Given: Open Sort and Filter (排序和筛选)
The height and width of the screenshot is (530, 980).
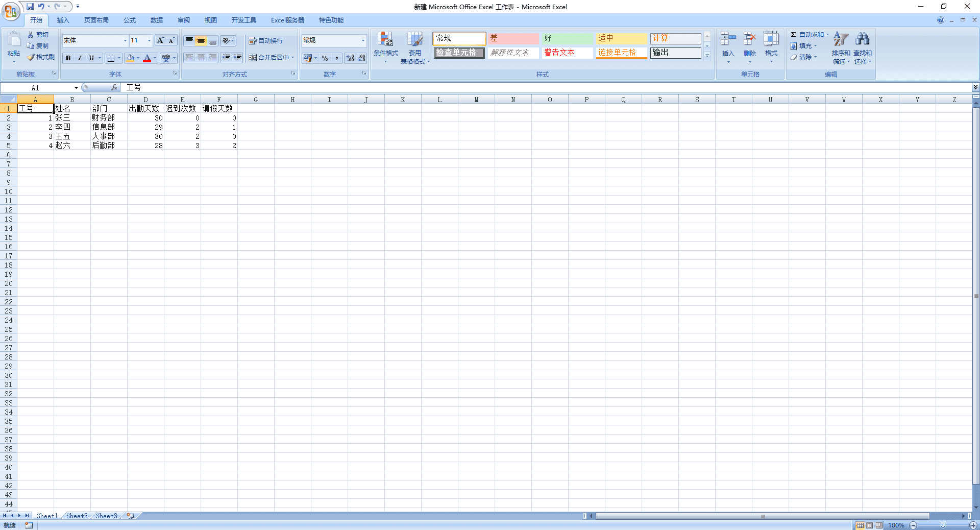Looking at the screenshot, I should tap(841, 47).
